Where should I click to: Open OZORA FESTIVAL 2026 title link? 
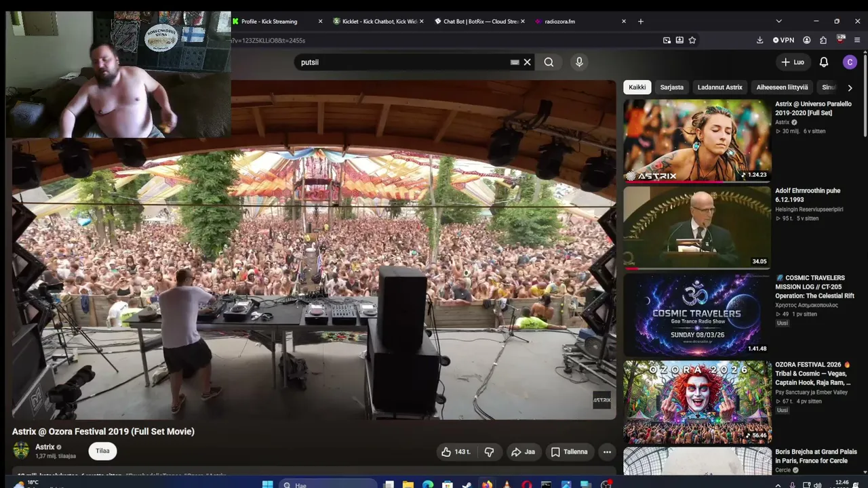point(814,373)
